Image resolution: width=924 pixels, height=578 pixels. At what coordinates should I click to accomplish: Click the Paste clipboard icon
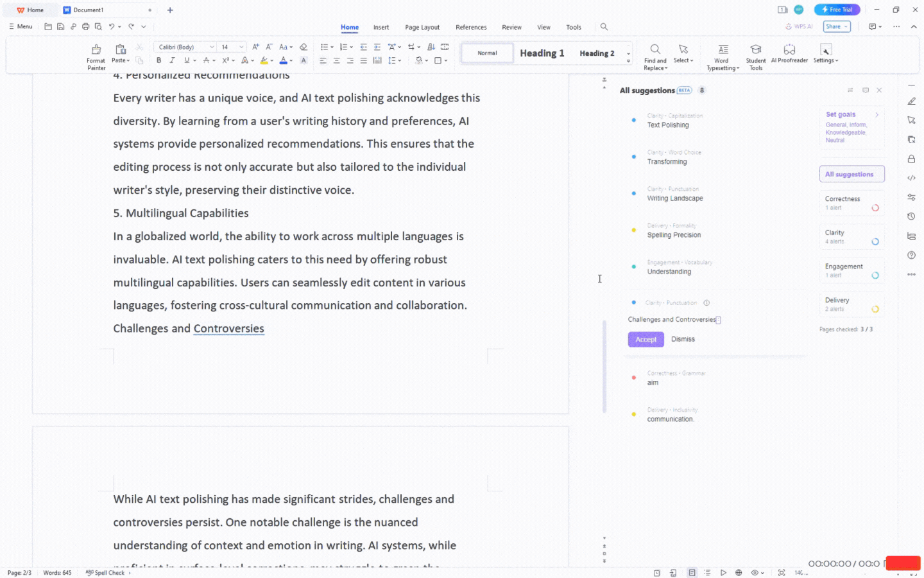coord(120,49)
